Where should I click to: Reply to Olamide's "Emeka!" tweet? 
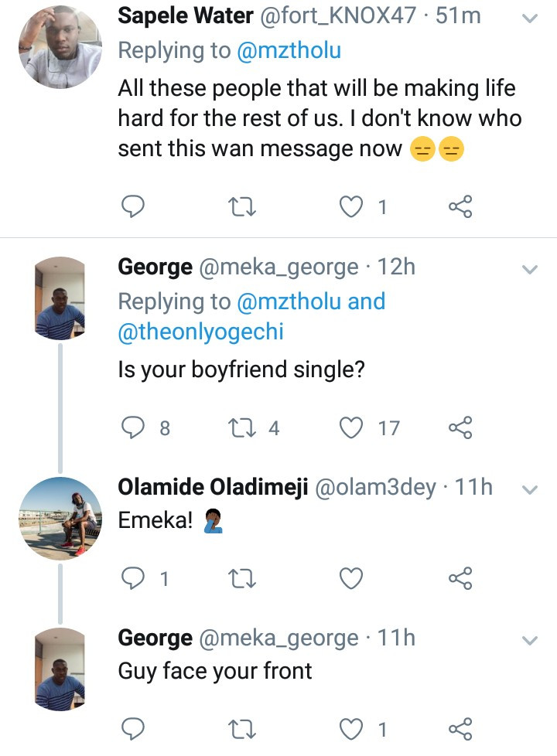pos(134,578)
